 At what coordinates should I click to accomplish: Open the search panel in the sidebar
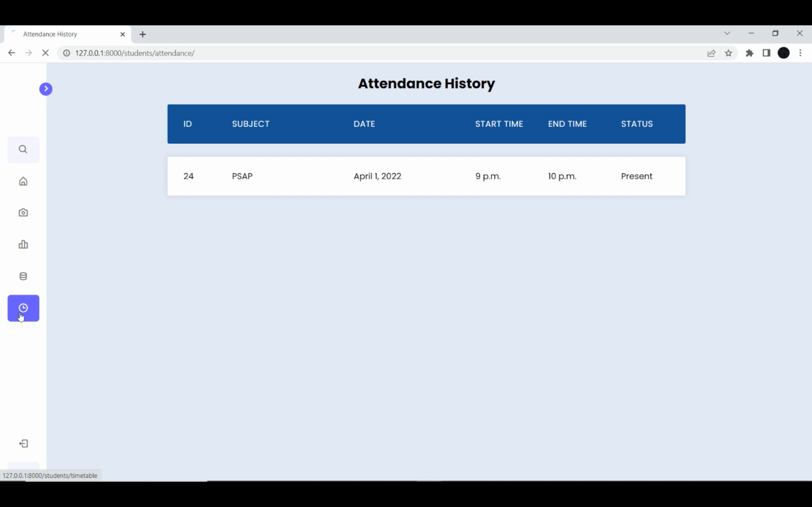point(23,149)
